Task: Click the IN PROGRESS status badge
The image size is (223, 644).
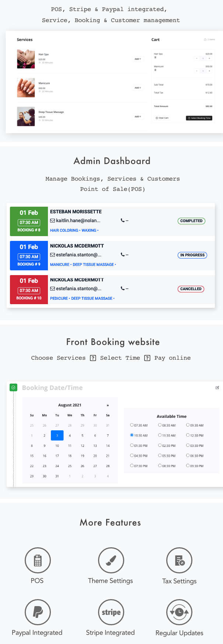Action: [192, 255]
